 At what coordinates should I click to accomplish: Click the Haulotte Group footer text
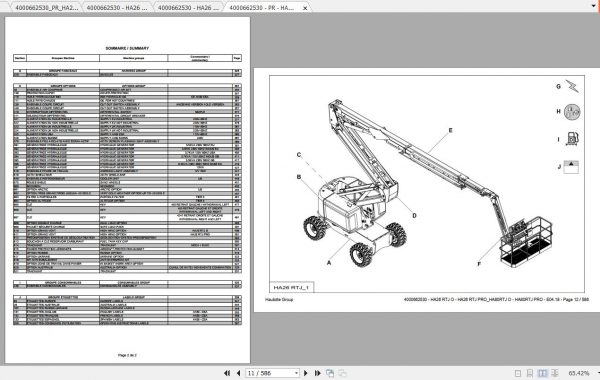tap(279, 299)
